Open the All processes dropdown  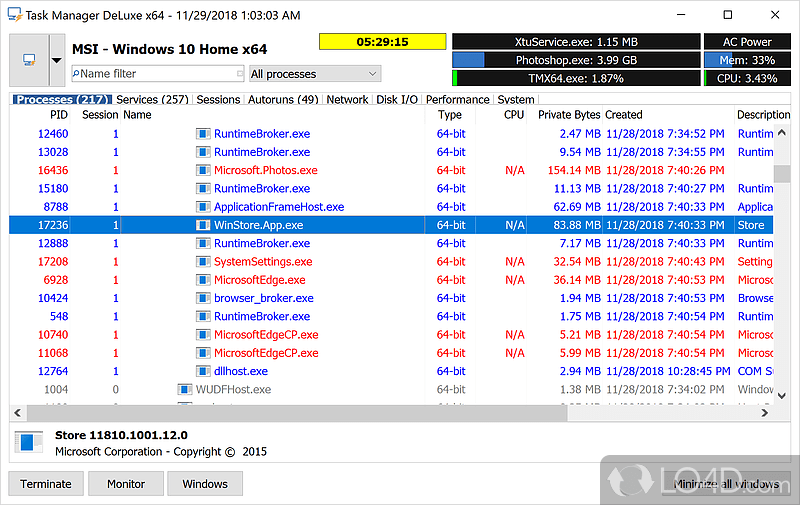[314, 74]
